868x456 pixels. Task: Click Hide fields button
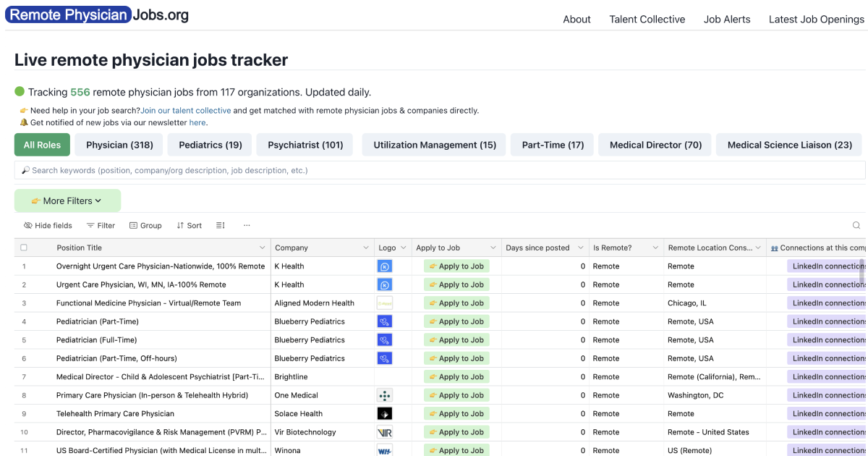pos(48,225)
